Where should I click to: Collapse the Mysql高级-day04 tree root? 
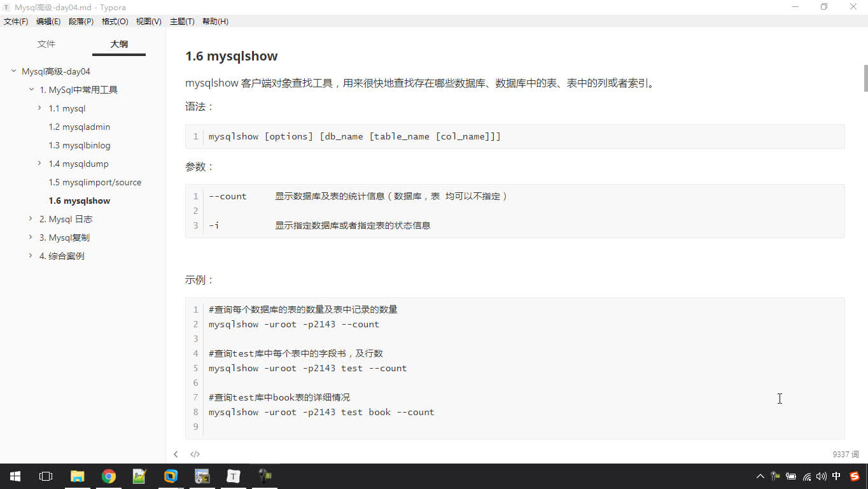(x=13, y=71)
